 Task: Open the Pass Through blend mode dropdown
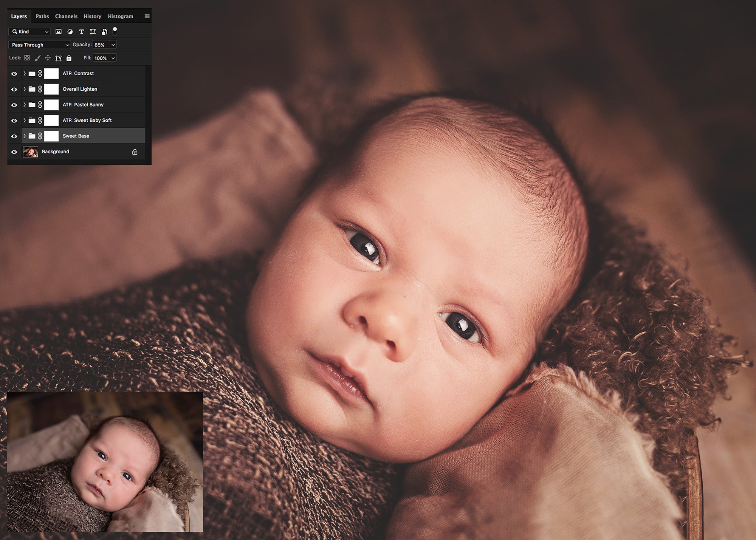39,45
